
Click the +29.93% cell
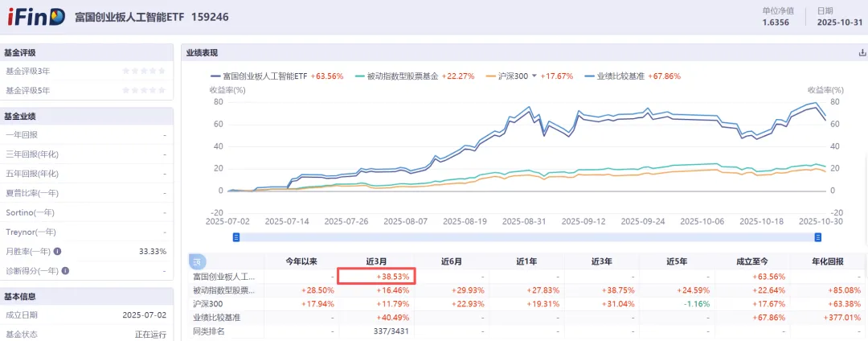(469, 290)
